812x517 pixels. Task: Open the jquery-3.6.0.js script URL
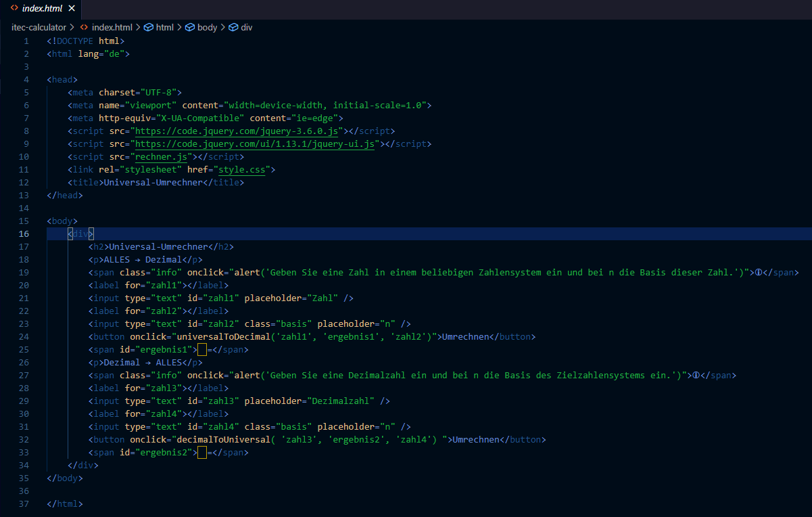(237, 131)
